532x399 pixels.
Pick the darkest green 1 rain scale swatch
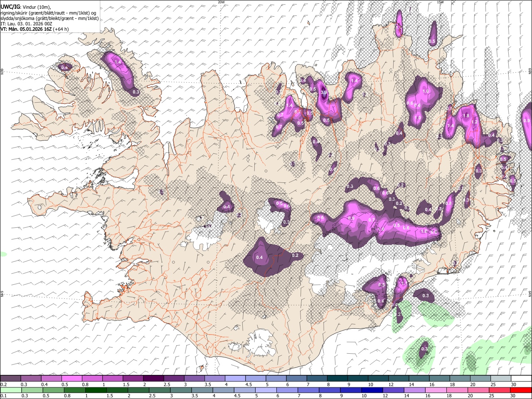click(x=96, y=390)
